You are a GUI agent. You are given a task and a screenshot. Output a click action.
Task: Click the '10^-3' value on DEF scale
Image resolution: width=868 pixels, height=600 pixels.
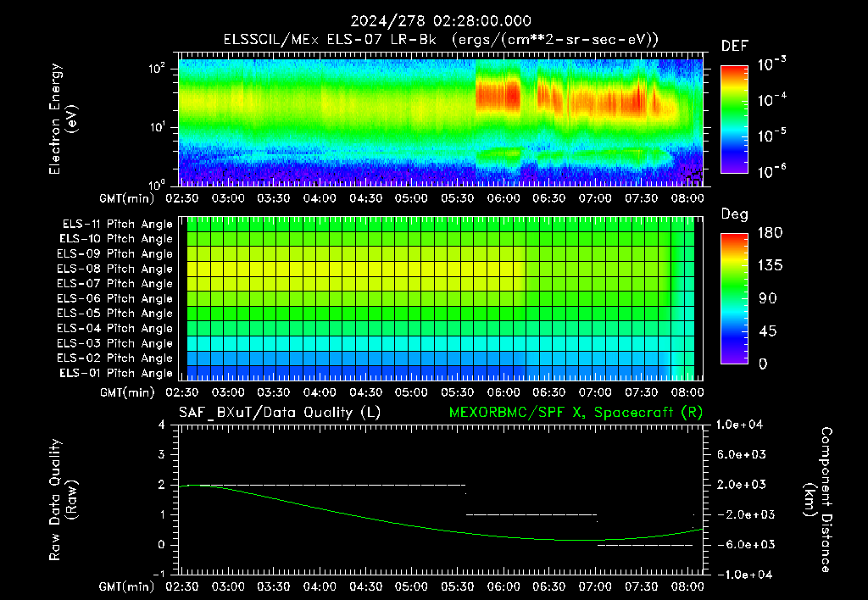pos(771,64)
